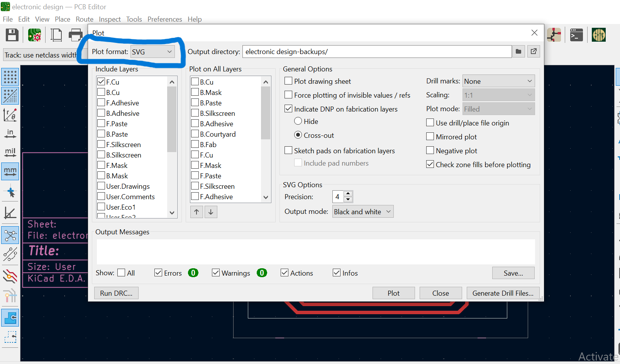The image size is (620, 364).
Task: Enable Sketch pads on fabrication layers
Action: click(x=288, y=151)
